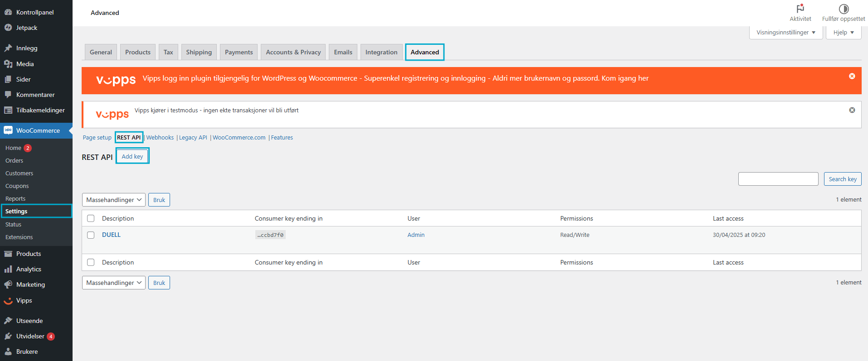The image size is (868, 361).
Task: Open the WooCommerce.com sub-link
Action: tap(239, 138)
